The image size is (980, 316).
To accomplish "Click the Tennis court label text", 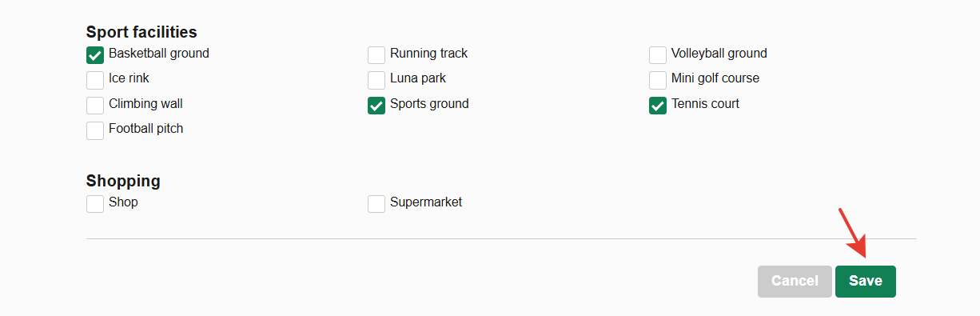I will click(705, 103).
